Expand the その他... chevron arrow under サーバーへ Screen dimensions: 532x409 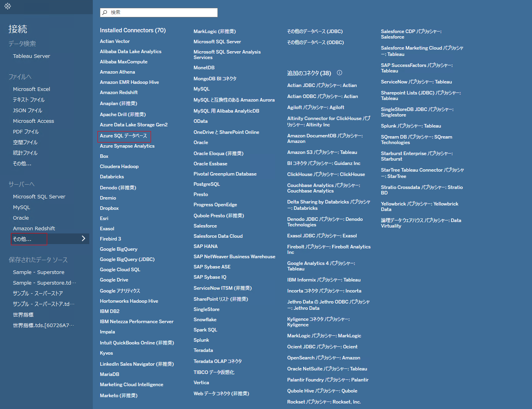point(83,239)
